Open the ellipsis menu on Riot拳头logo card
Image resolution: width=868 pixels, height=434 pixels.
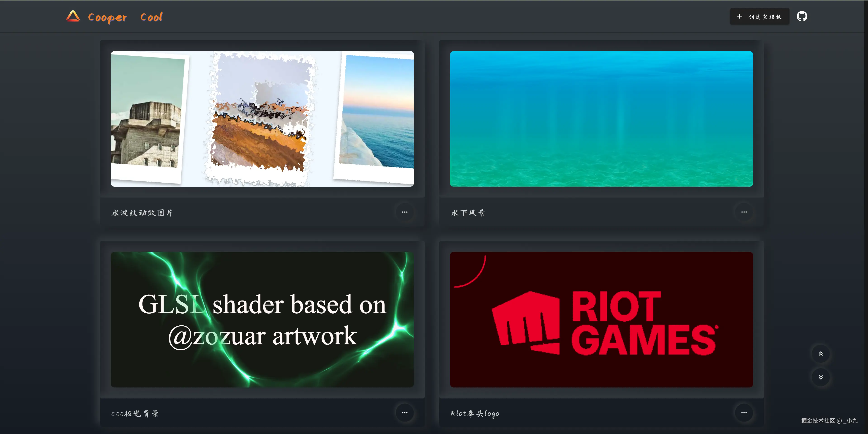tap(744, 413)
